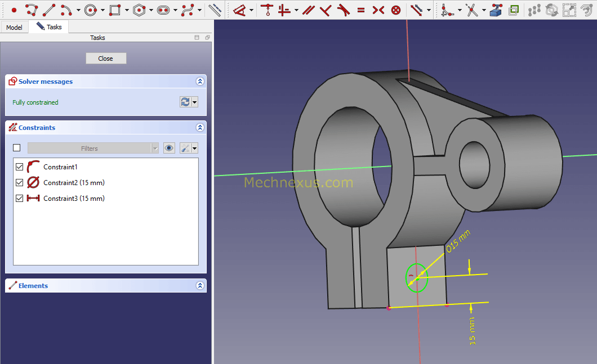
Task: Select the Create Point tool
Action: point(14,10)
